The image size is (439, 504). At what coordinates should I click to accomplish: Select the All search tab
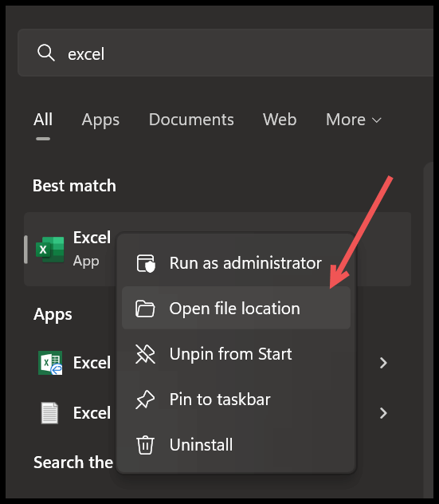point(43,120)
